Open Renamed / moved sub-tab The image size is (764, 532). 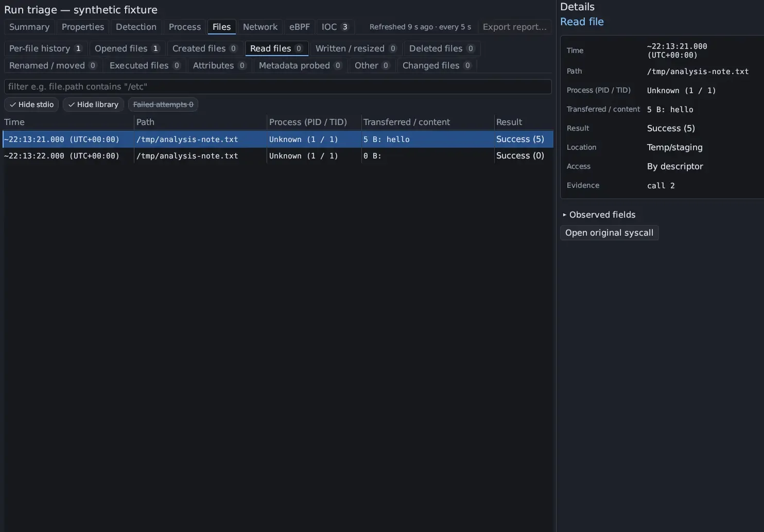[53, 65]
